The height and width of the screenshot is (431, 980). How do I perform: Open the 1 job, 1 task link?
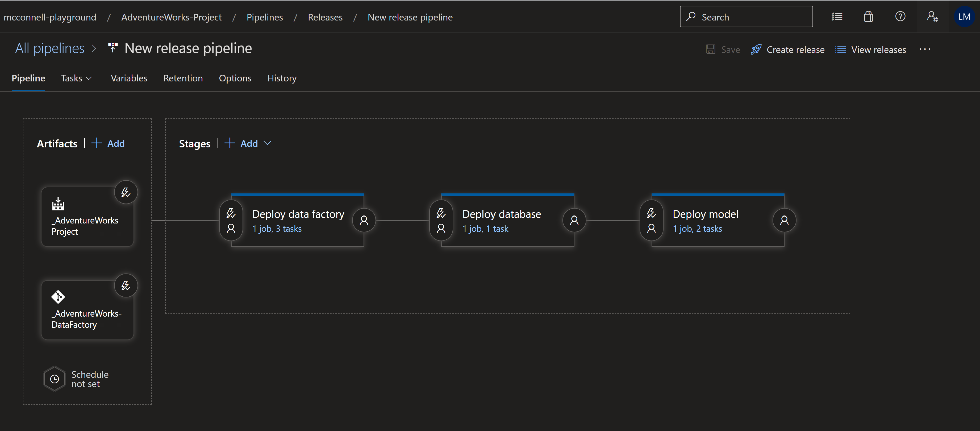(485, 229)
